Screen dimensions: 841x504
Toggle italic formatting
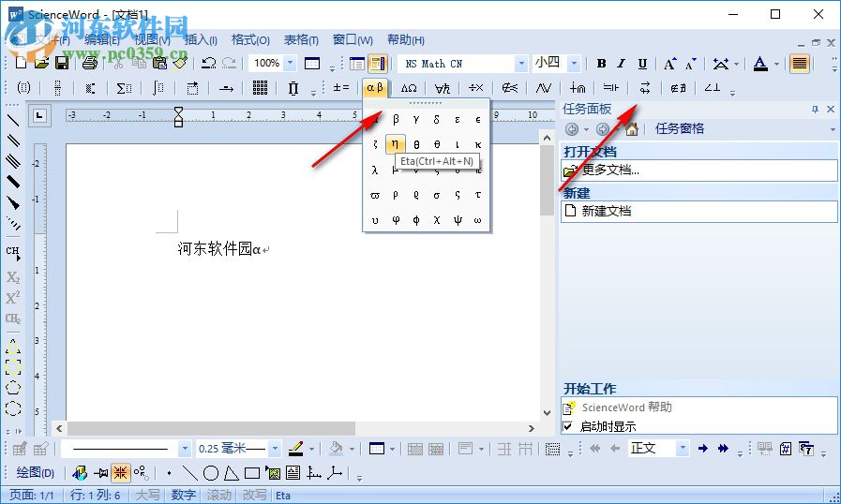pyautogui.click(x=621, y=64)
